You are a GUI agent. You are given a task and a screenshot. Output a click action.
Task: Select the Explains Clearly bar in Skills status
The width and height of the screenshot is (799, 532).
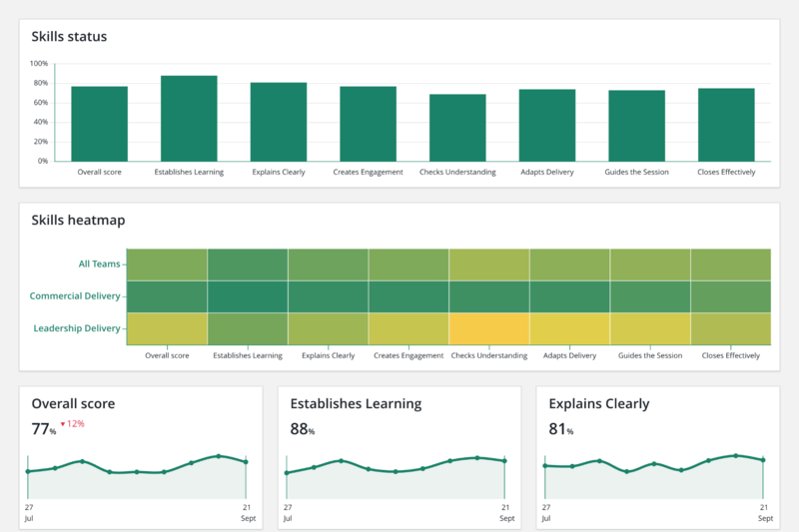click(279, 122)
